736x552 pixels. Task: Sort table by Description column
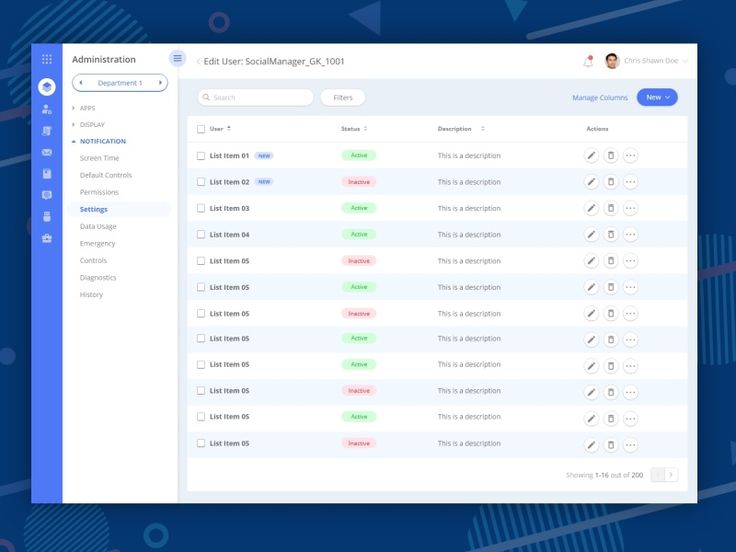[483, 129]
